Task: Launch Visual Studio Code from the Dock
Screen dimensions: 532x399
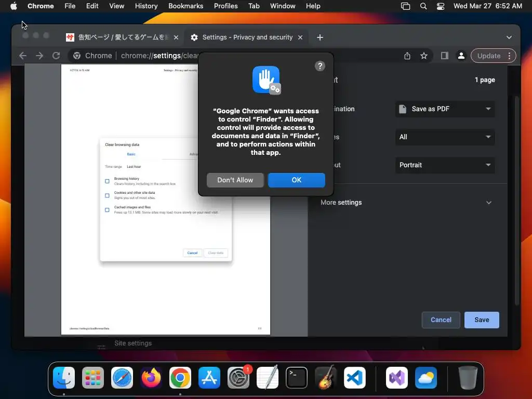Action: click(x=354, y=378)
